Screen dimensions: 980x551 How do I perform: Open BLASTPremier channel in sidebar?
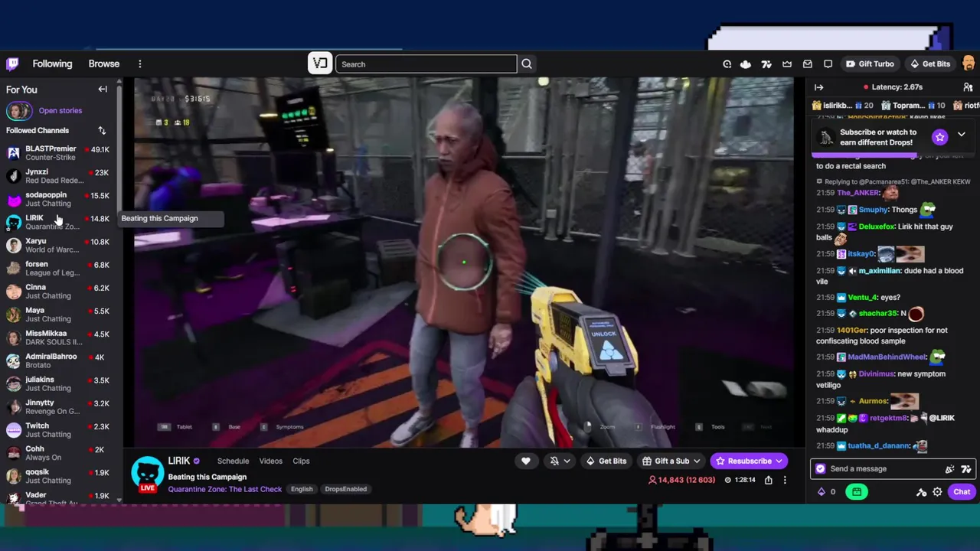60,153
